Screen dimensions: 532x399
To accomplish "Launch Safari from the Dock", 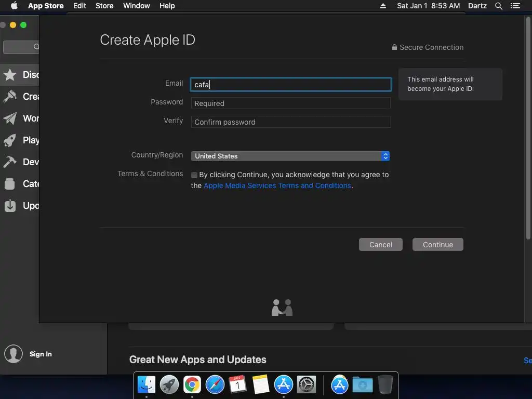I will pos(215,385).
